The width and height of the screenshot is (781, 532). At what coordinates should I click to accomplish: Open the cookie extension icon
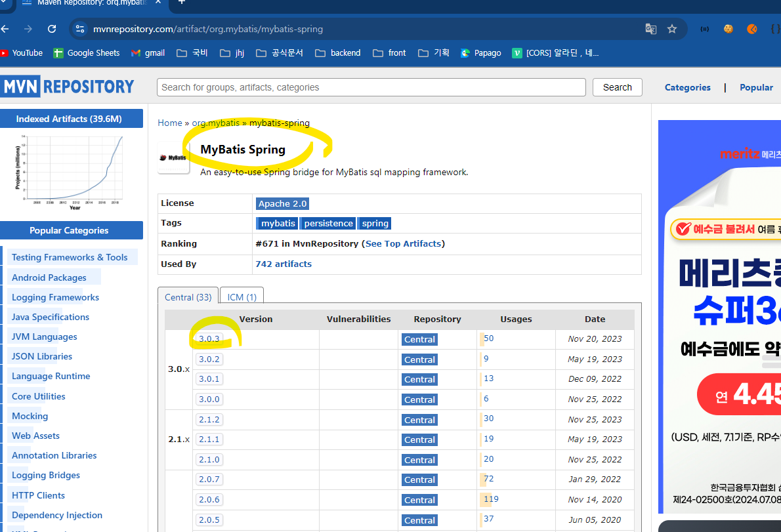tap(728, 29)
